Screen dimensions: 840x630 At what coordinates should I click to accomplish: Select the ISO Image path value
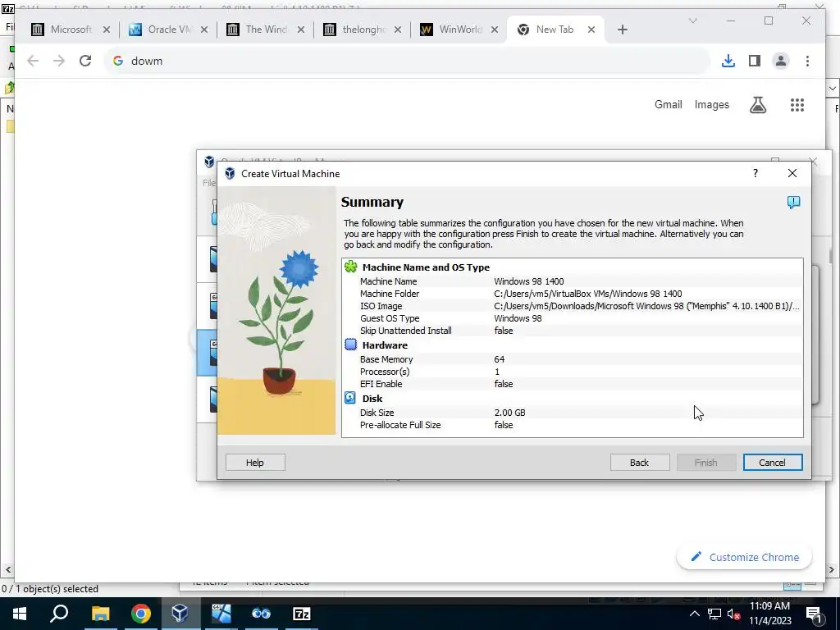(646, 306)
